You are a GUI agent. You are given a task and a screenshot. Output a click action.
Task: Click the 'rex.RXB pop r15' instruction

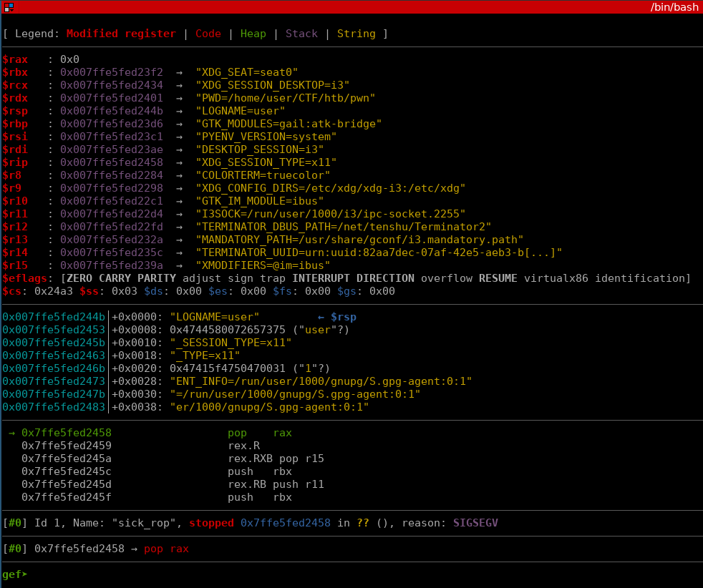tap(276, 459)
